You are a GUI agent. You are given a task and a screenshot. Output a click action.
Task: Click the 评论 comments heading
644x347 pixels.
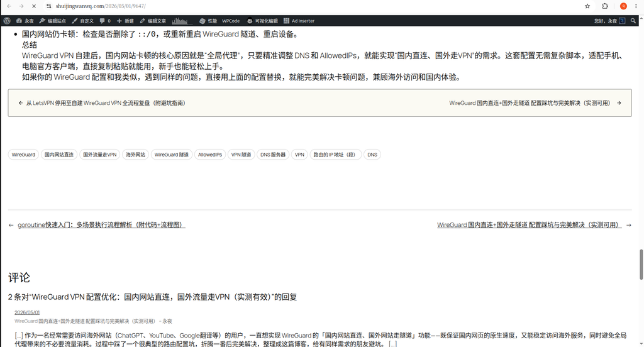point(19,278)
